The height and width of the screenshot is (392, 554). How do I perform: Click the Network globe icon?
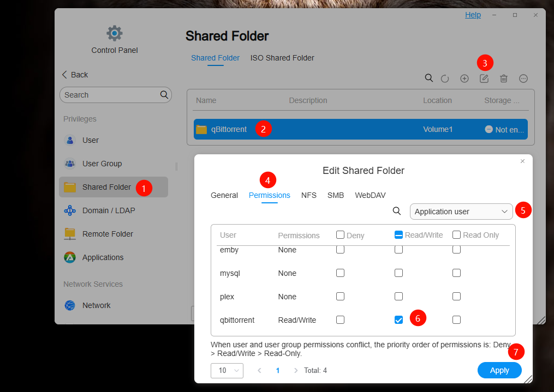pyautogui.click(x=70, y=305)
